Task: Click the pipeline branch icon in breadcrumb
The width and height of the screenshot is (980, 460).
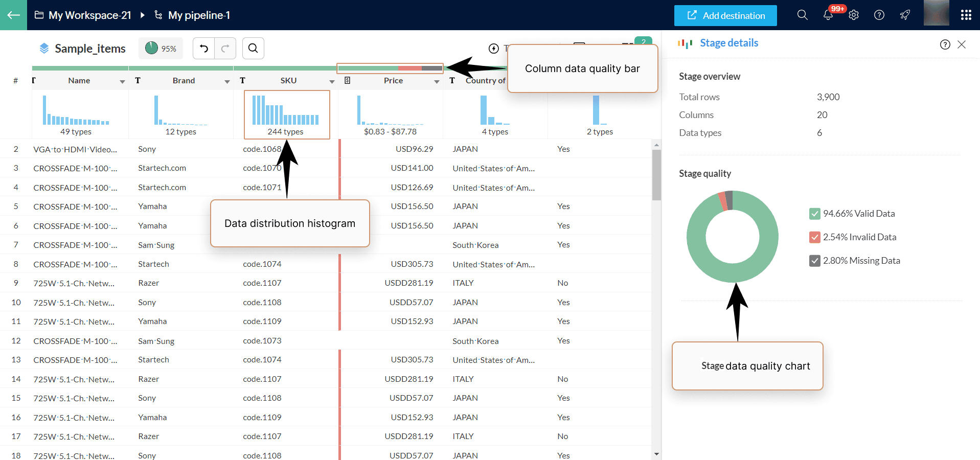Action: [x=158, y=15]
